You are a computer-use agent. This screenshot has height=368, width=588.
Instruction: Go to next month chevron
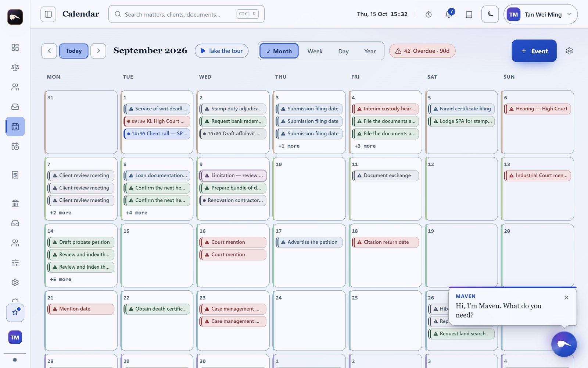(98, 51)
